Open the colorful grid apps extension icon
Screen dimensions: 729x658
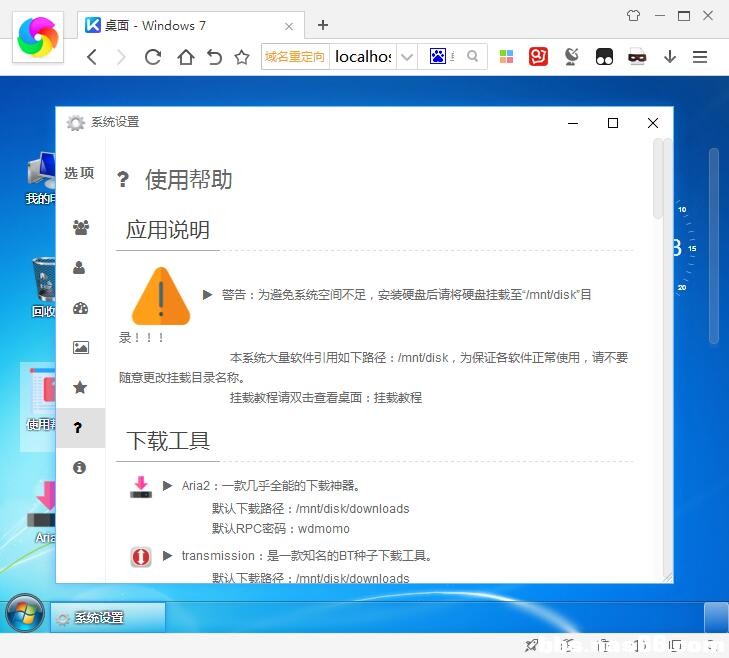click(x=506, y=57)
